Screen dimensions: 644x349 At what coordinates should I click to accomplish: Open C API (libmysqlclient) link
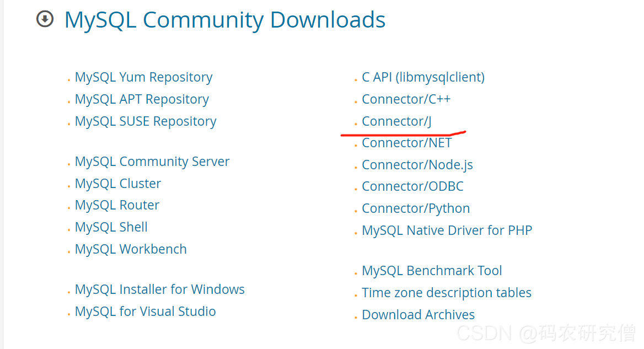pyautogui.click(x=423, y=77)
